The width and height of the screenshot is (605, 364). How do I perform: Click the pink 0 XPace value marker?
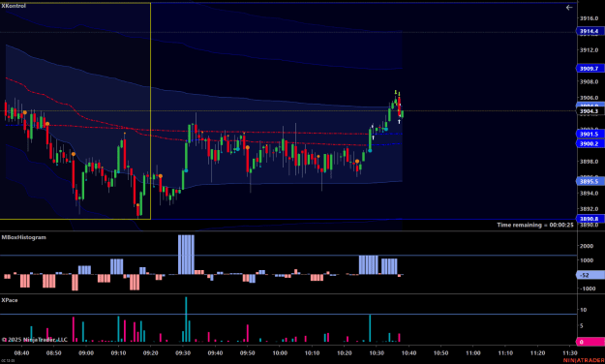coord(590,342)
